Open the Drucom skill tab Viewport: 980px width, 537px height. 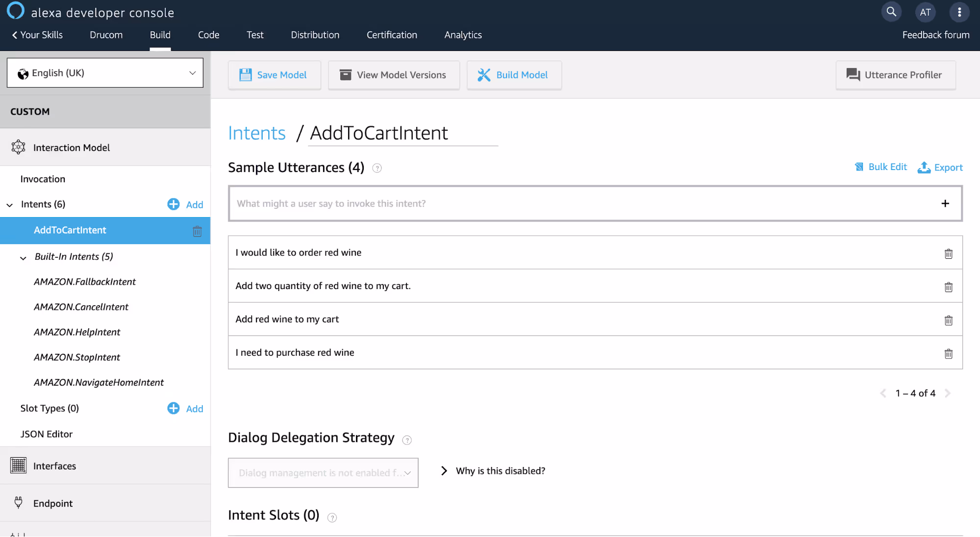[106, 35]
